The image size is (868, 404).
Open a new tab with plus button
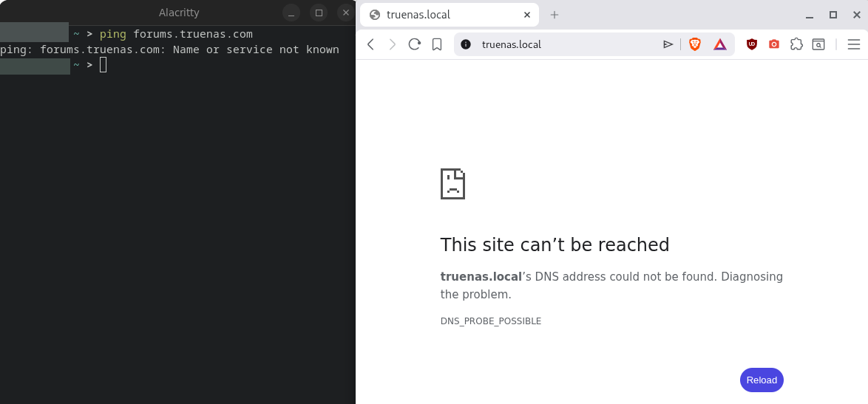click(554, 15)
